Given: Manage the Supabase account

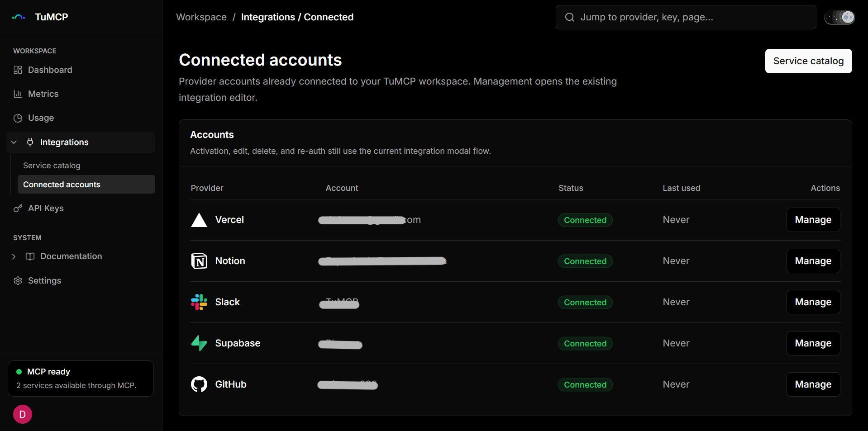Looking at the screenshot, I should click(813, 343).
